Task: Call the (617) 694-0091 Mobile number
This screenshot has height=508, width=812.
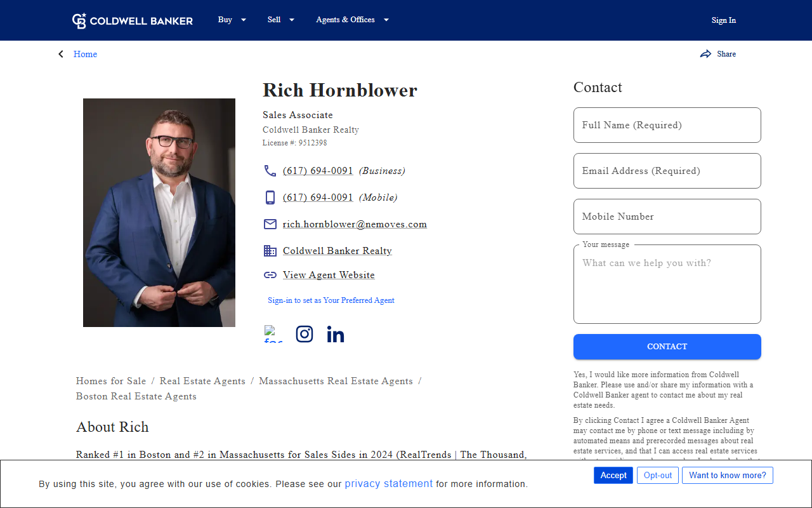Action: pos(318,197)
